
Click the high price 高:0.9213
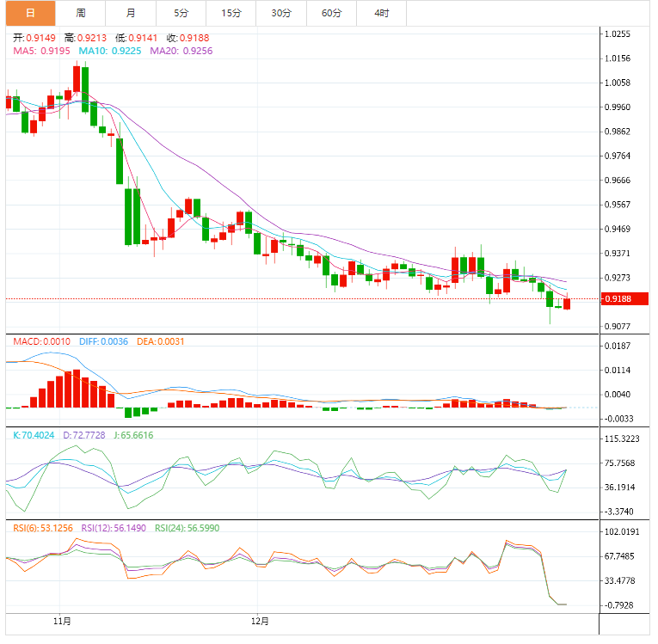86,38
